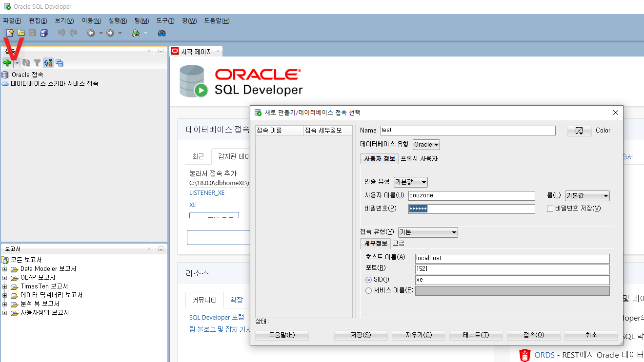Click the cloud icon of 데이터베이스 스키마 서비스 접속
Viewport: 644px width, 362px height.
click(5, 84)
